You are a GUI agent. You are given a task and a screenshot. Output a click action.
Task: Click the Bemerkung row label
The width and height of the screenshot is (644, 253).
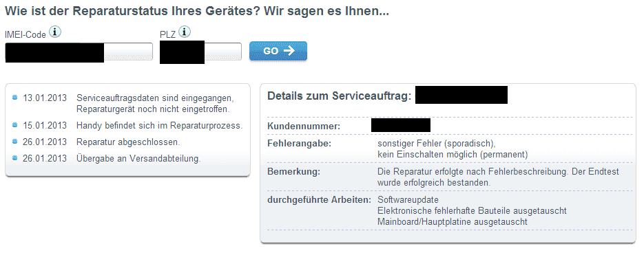293,171
